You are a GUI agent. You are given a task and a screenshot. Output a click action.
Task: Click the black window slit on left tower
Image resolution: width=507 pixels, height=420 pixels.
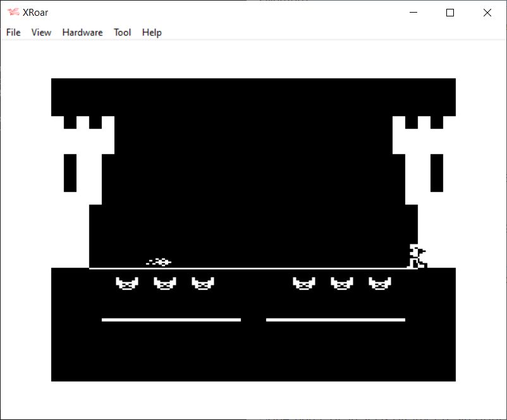(x=70, y=172)
